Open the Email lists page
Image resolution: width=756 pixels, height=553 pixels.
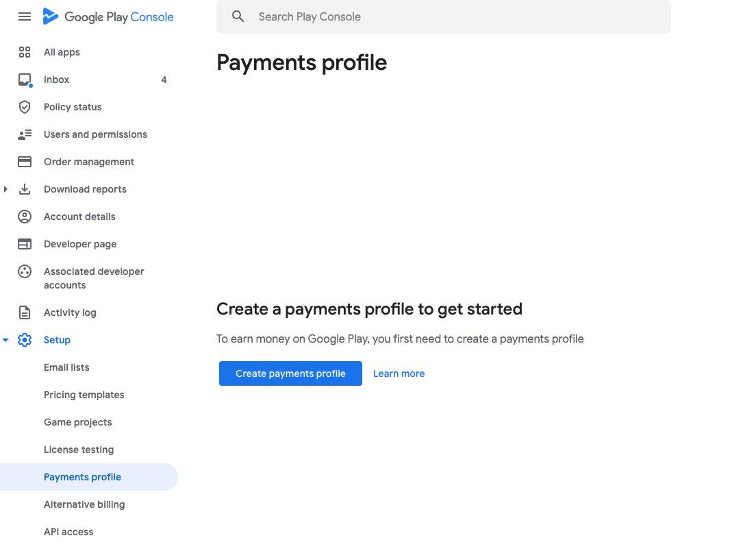(66, 367)
